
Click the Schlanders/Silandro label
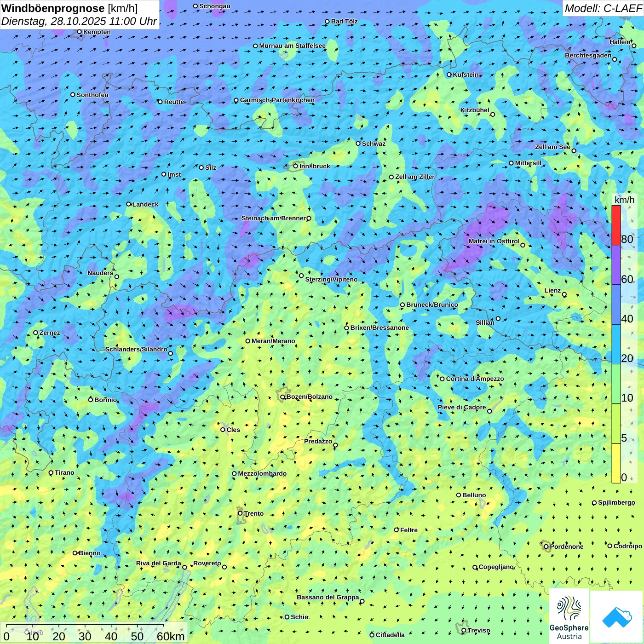[x=136, y=349]
